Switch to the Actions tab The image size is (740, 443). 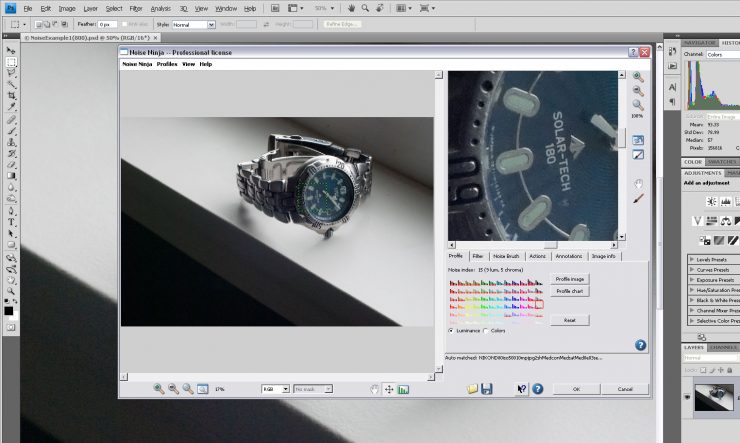pos(537,256)
